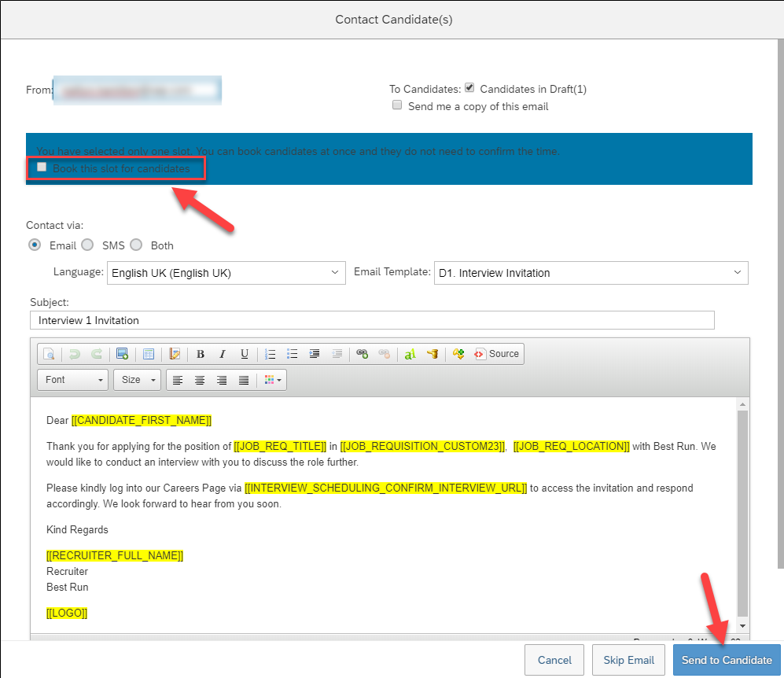Click the Undo icon in editor toolbar
The height and width of the screenshot is (678, 784).
pyautogui.click(x=75, y=354)
